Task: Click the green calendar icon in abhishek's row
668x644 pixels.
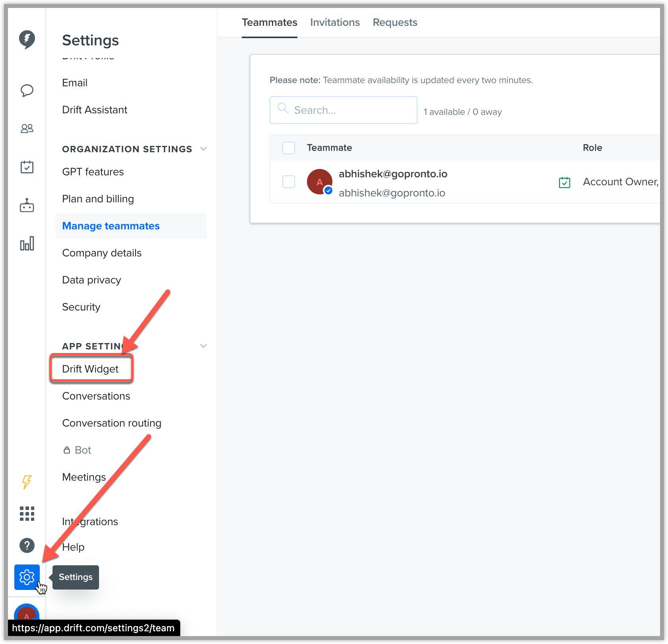Action: 565,182
